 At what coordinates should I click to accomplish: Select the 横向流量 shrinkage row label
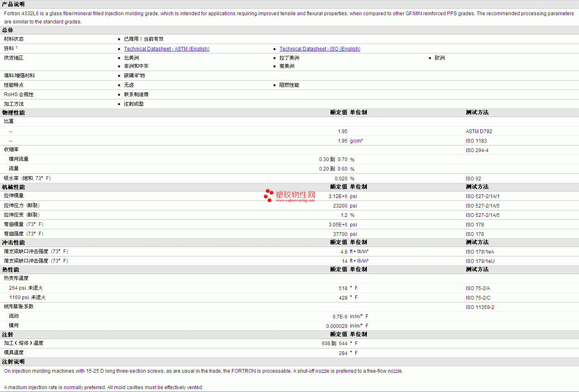[x=19, y=159]
